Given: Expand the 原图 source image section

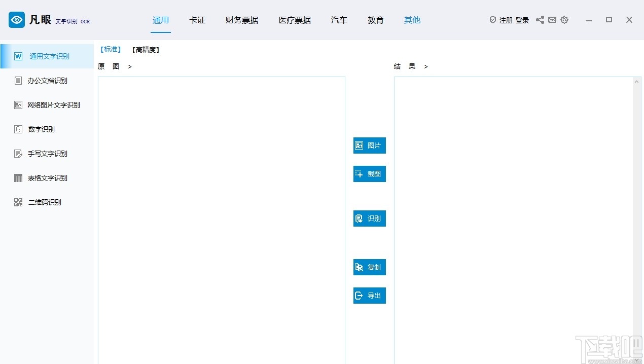Looking at the screenshot, I should pos(129,66).
